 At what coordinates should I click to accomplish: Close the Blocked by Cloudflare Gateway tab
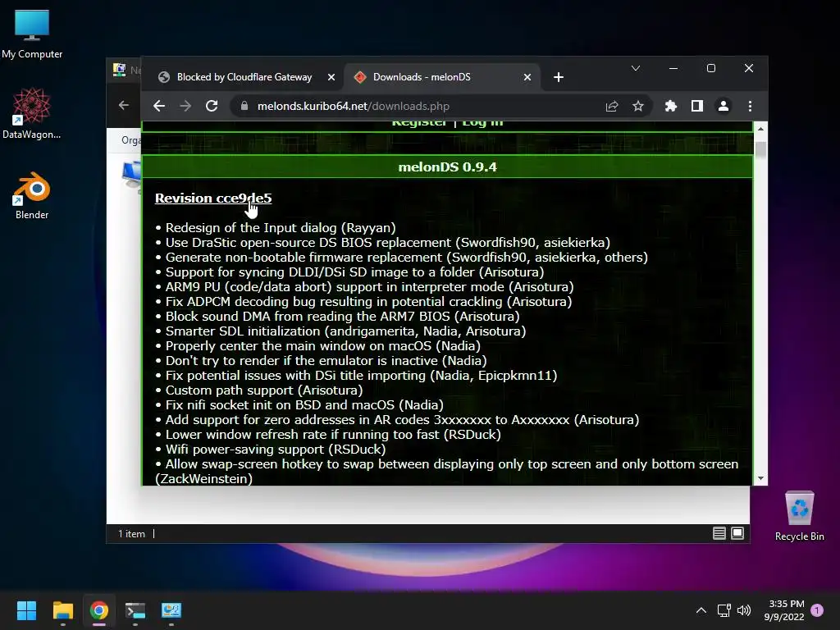[331, 77]
